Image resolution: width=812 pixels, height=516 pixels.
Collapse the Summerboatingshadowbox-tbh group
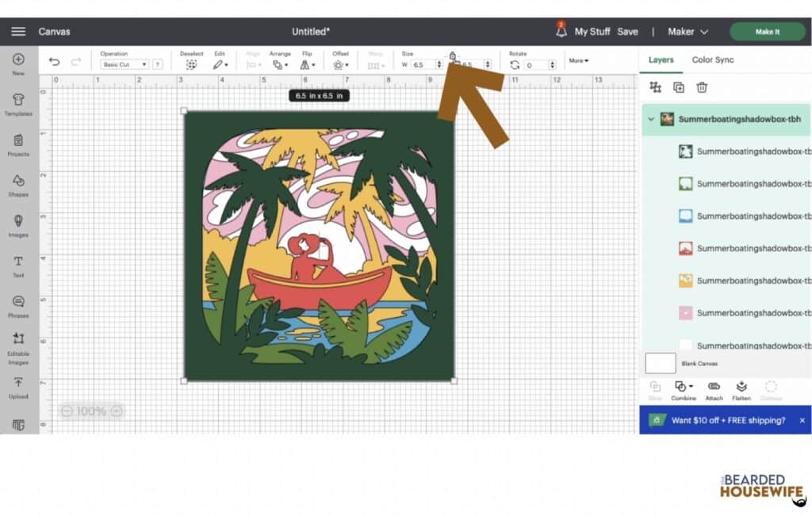coord(651,119)
